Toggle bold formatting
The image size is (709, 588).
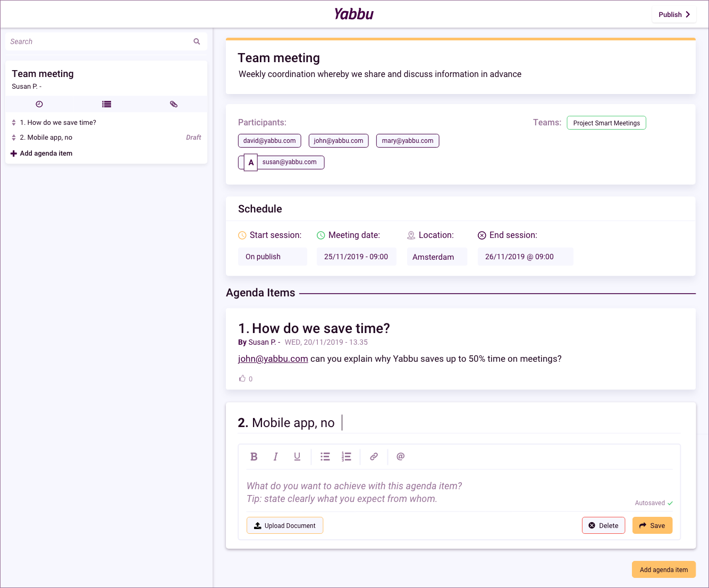[254, 457]
